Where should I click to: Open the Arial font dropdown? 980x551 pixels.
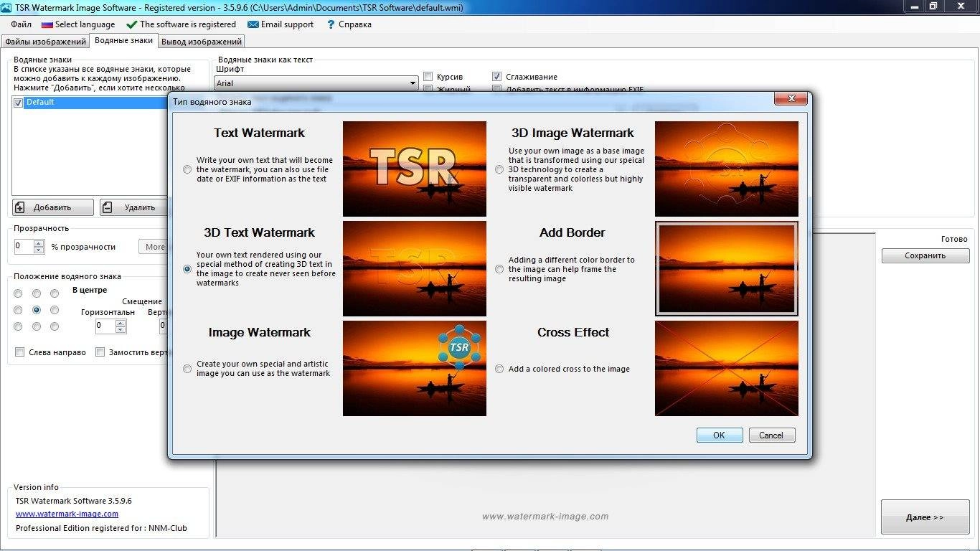coord(316,83)
